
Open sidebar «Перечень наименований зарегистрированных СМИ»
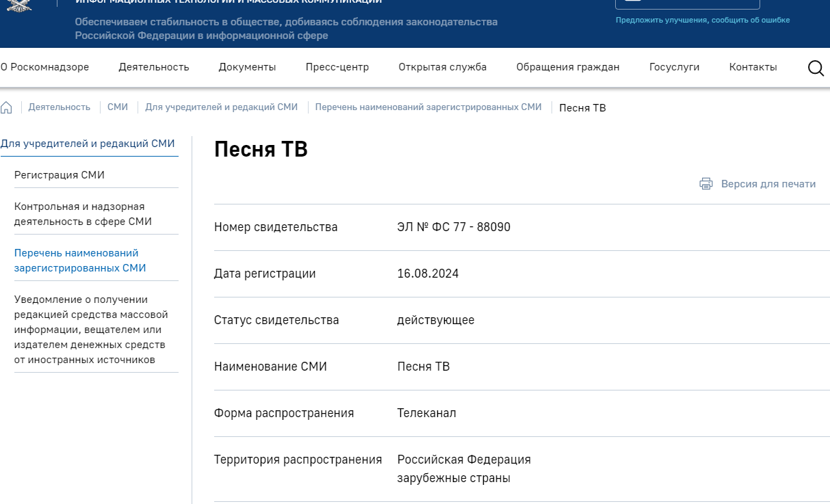coord(80,261)
